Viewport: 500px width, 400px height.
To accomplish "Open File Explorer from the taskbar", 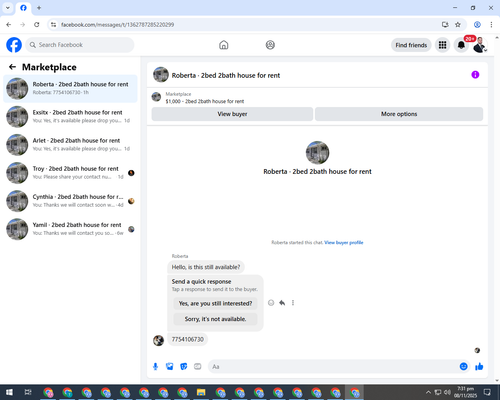I will pos(201,392).
